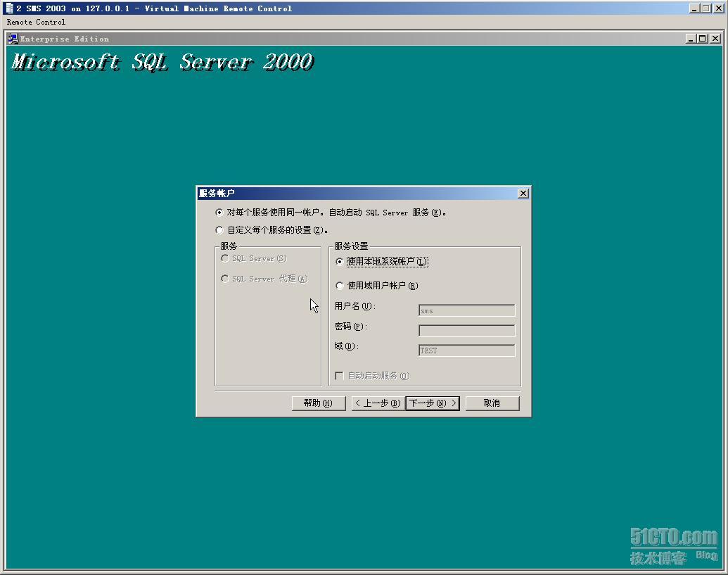Click the 密码 password field
Viewport: 728px width, 575px height.
point(466,331)
